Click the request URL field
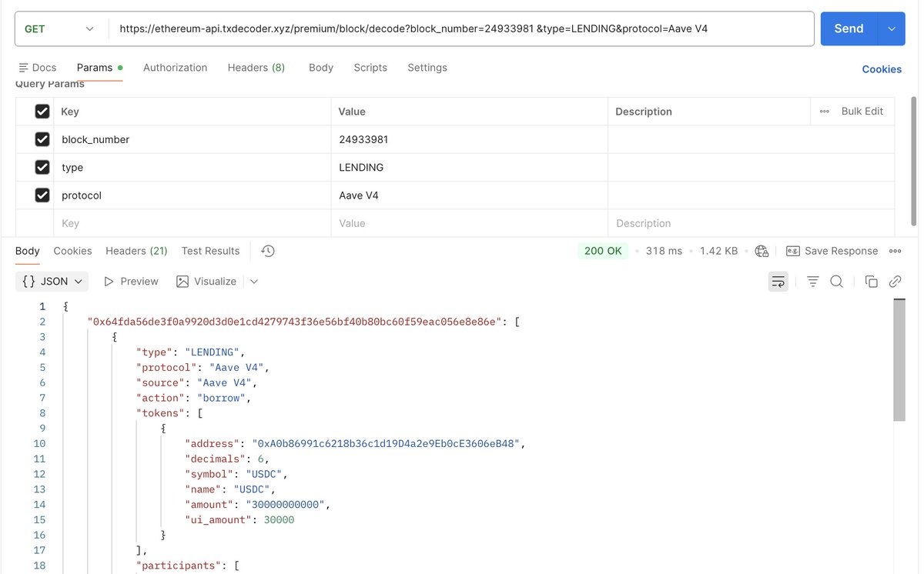 point(460,28)
